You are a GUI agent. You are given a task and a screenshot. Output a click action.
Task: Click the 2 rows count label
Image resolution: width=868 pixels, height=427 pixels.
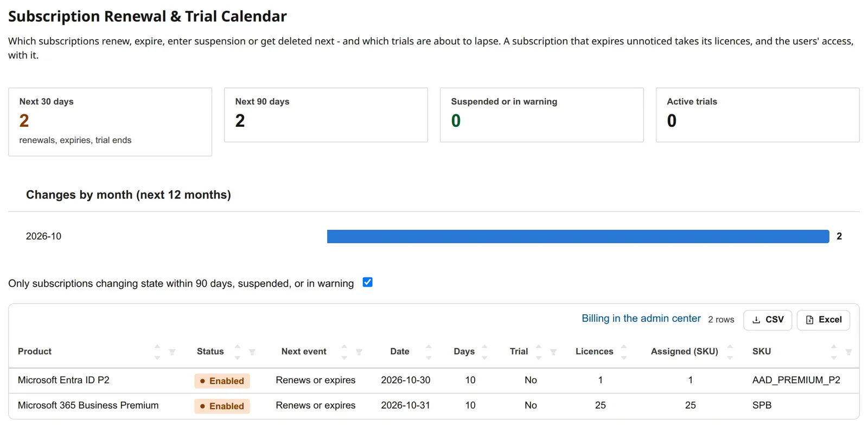point(721,320)
